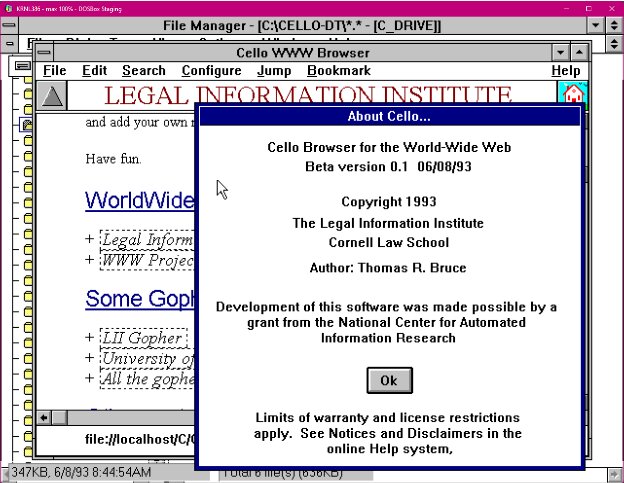624x483 pixels.
Task: Open the Configure menu in Cello
Action: tap(211, 70)
